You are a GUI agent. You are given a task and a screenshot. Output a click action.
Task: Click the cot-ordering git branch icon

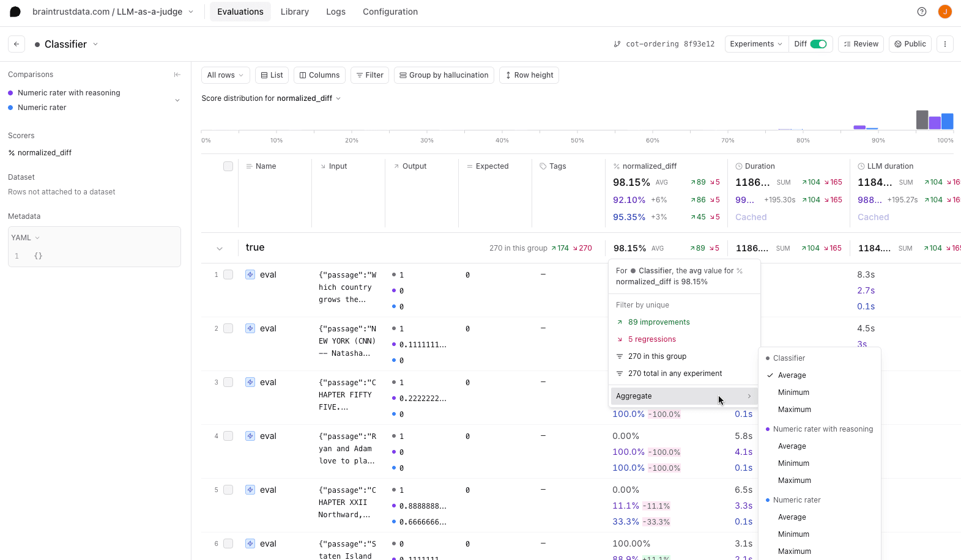pos(617,44)
